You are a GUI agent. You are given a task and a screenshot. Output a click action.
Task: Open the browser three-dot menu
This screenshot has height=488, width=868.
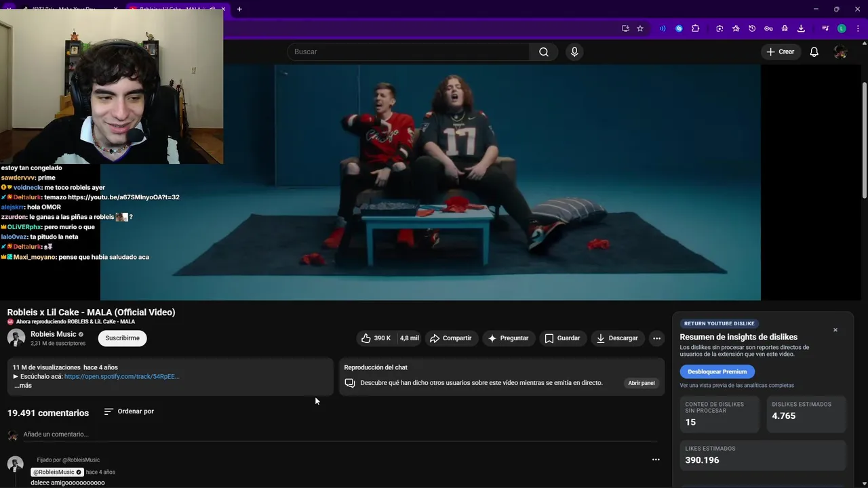pyautogui.click(x=858, y=28)
